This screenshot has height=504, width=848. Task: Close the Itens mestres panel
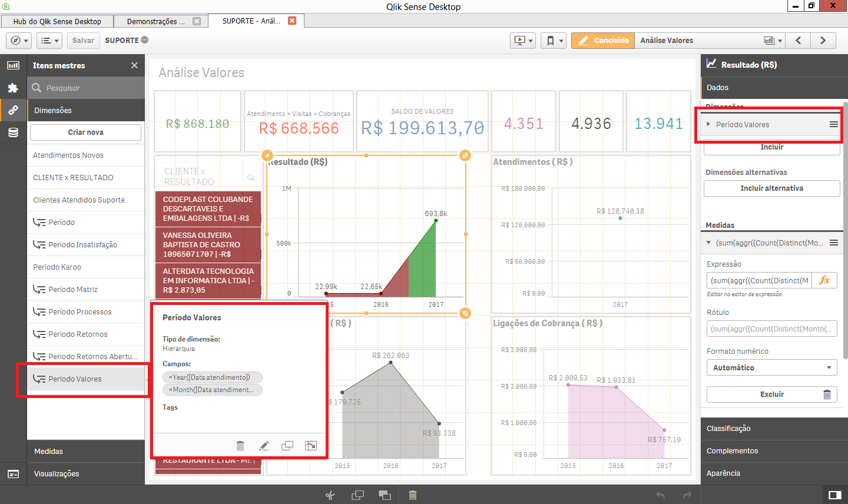click(134, 65)
